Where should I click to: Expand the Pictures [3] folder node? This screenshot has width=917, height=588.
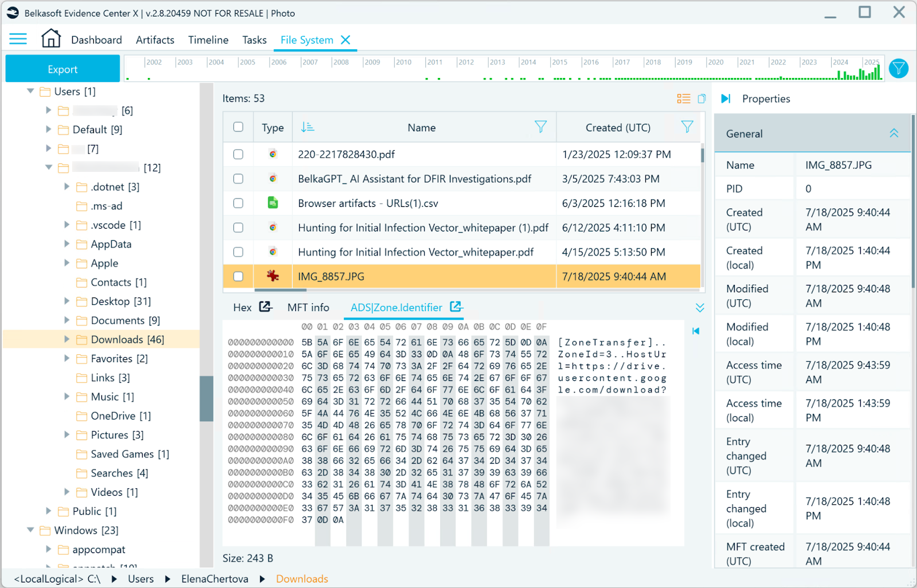pyautogui.click(x=67, y=435)
